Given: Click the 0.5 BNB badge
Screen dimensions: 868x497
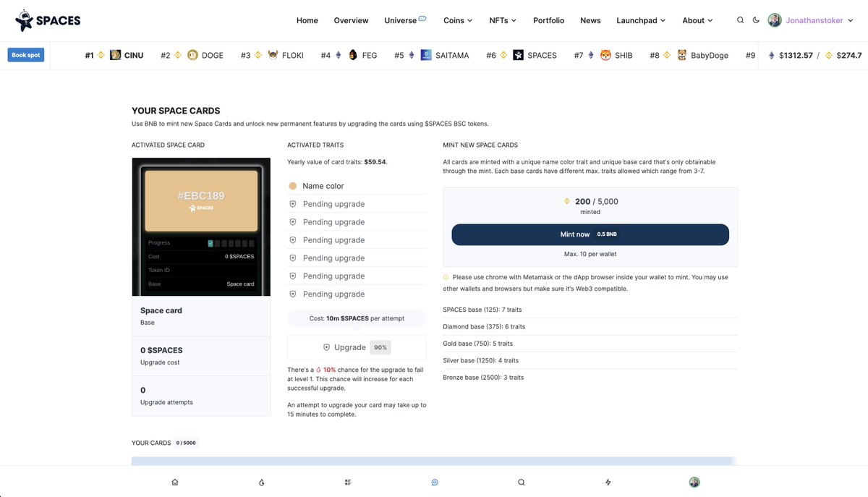Looking at the screenshot, I should 606,234.
